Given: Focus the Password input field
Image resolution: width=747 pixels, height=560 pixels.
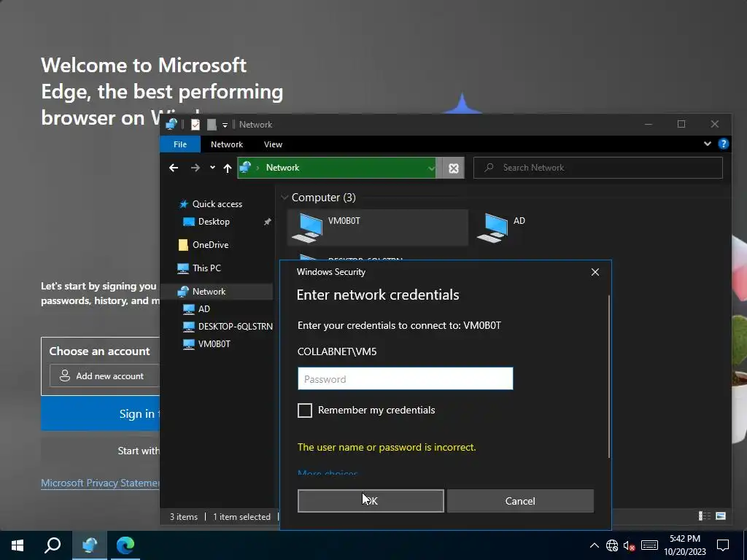Looking at the screenshot, I should tap(406, 378).
